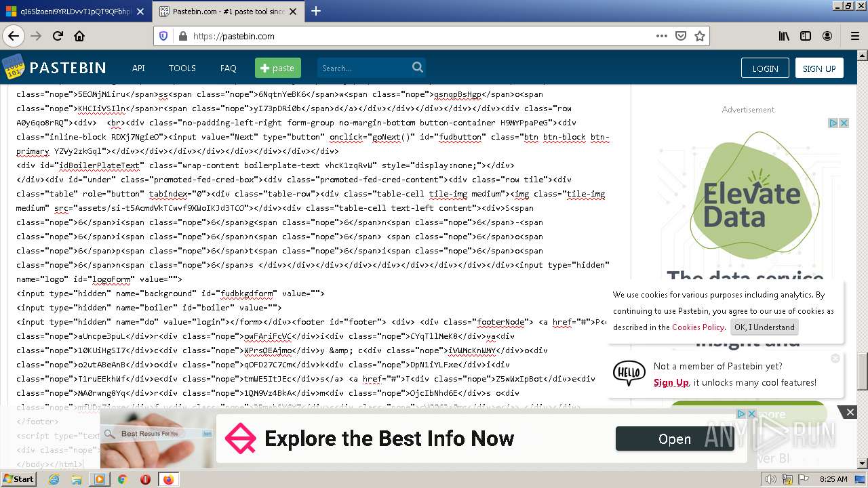This screenshot has height=488, width=868.
Task: Click the Explore the Best Info Now ad text
Action: pos(389,439)
